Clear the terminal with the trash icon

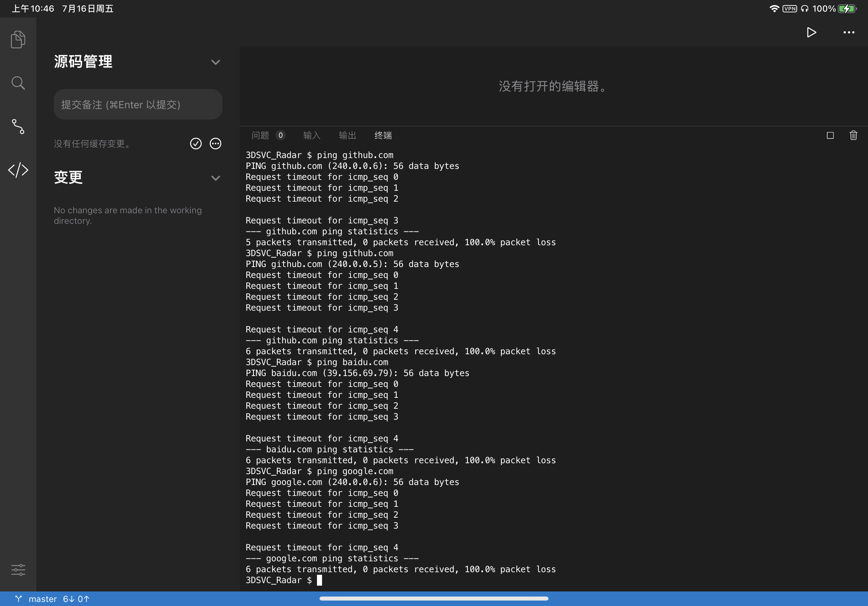tap(853, 135)
